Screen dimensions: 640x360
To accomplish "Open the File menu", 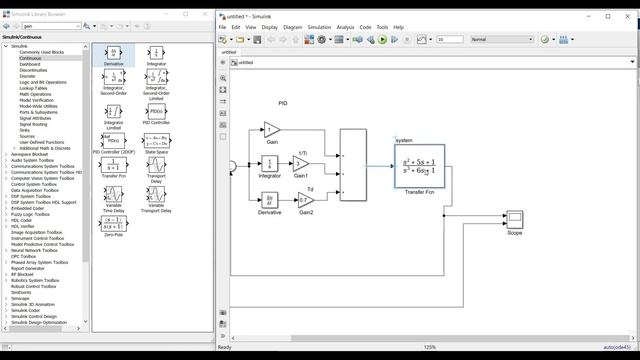I will click(222, 27).
